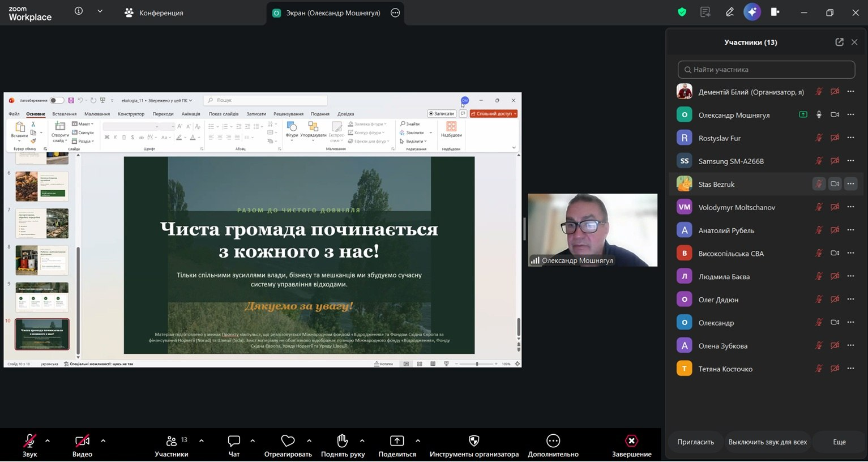Click Еще button in participants panel
The width and height of the screenshot is (868, 462).
pos(839,442)
